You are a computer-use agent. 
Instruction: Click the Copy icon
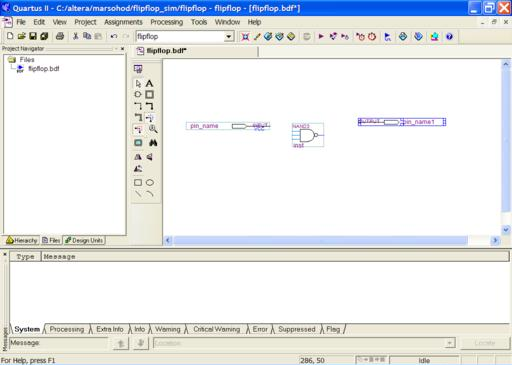pos(87,36)
